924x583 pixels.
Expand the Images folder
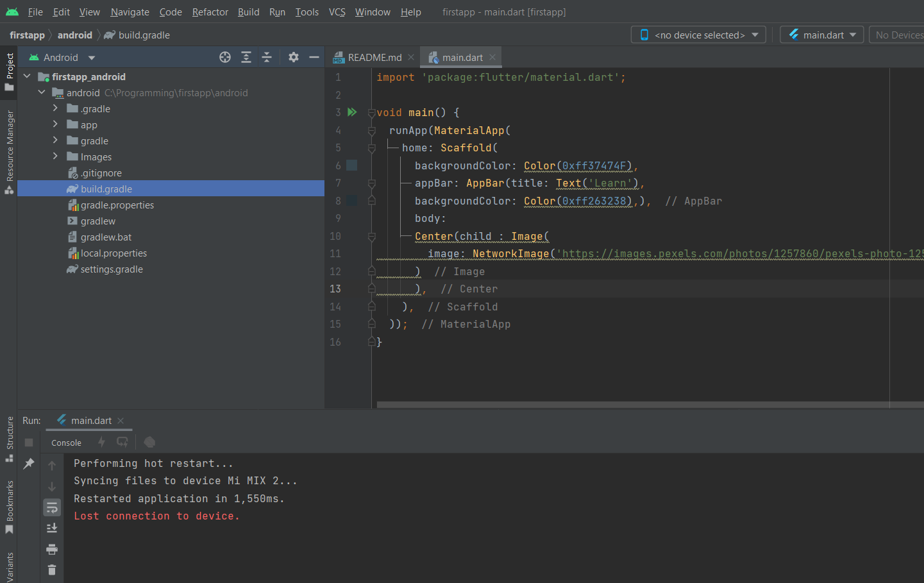point(55,156)
